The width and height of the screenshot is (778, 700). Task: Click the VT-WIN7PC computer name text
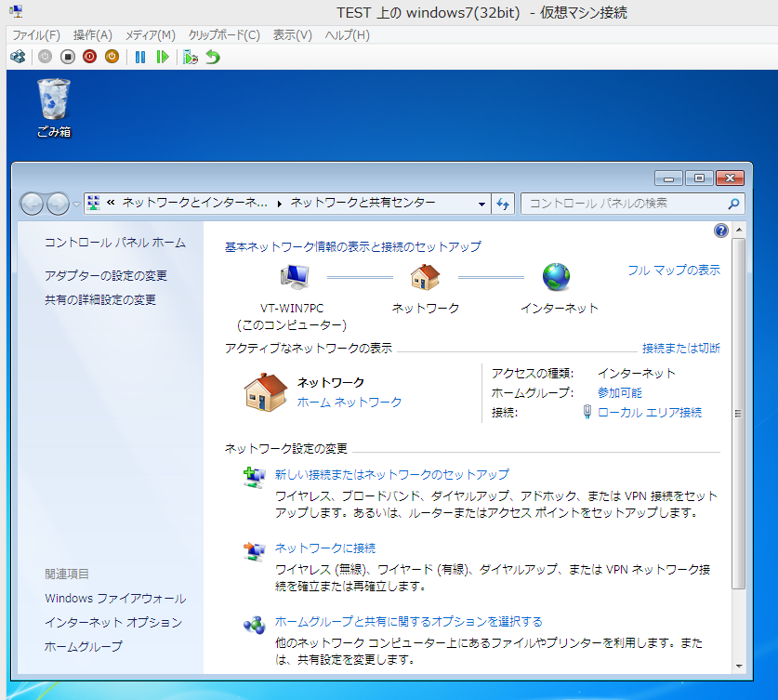point(292,309)
